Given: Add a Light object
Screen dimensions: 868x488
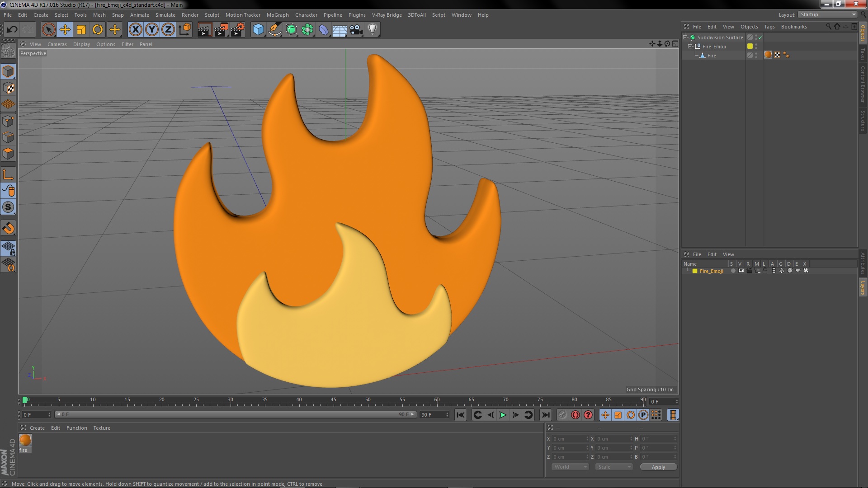Looking at the screenshot, I should [373, 30].
